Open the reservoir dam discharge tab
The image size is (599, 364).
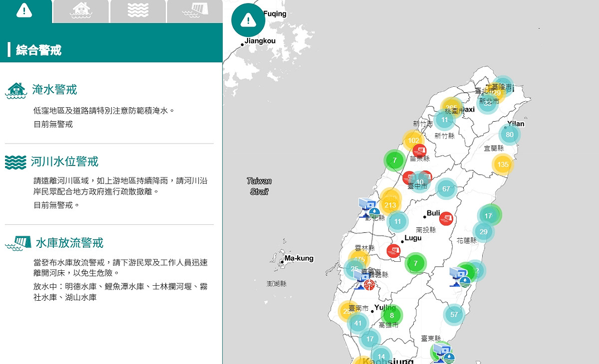point(195,11)
